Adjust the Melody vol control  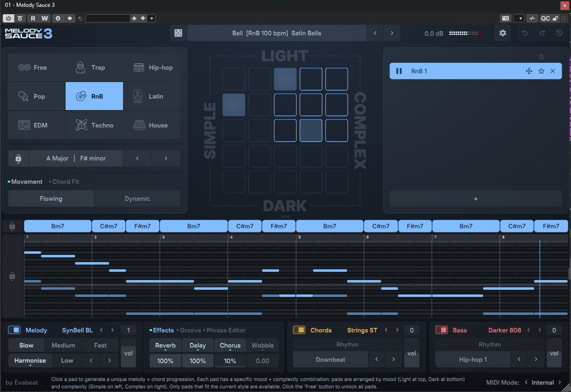(129, 353)
